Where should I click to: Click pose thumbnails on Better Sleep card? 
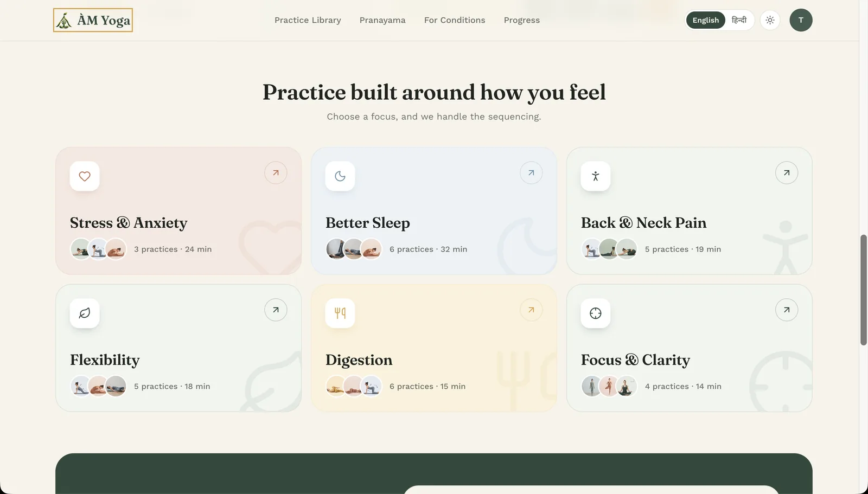tap(354, 249)
